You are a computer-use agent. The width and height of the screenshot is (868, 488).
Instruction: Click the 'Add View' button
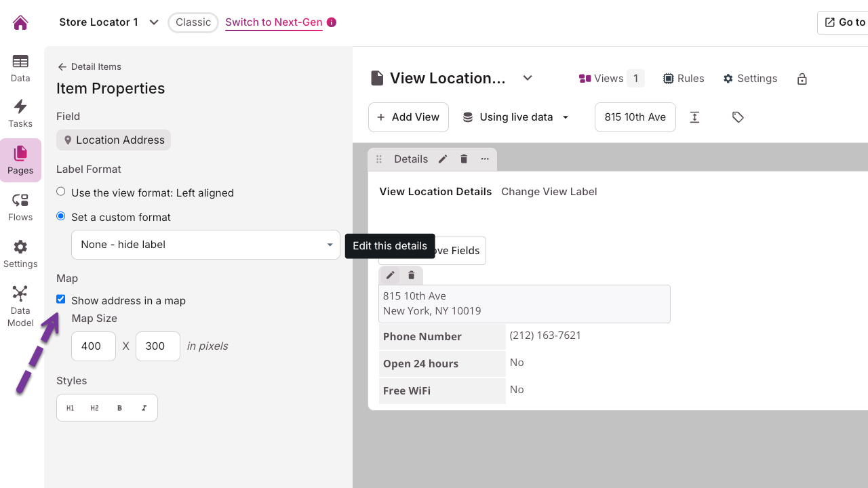[x=408, y=117]
